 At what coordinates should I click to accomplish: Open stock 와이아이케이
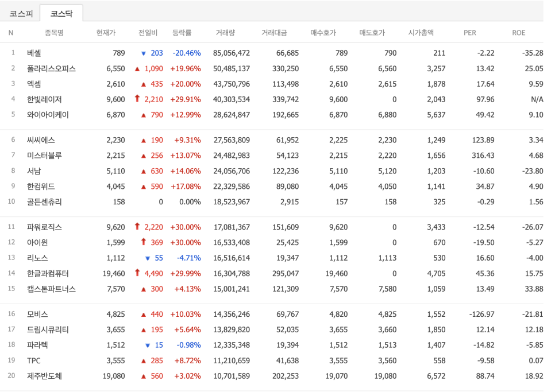click(48, 115)
